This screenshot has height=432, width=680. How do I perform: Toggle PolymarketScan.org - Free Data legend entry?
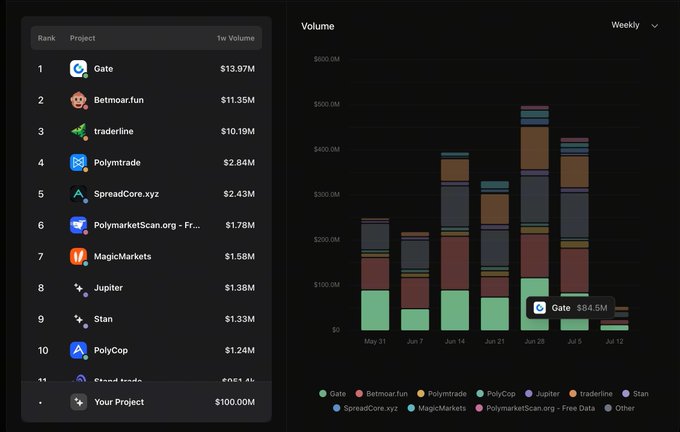(535, 408)
